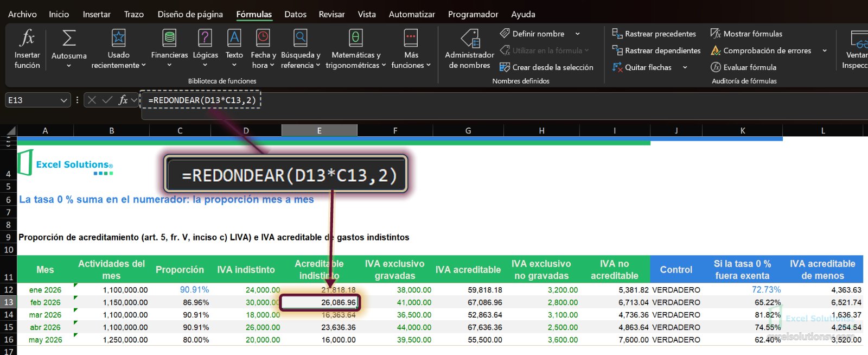This screenshot has height=355, width=868.
Task: Select IVA acreditable value 59,818.18
Action: click(x=468, y=290)
